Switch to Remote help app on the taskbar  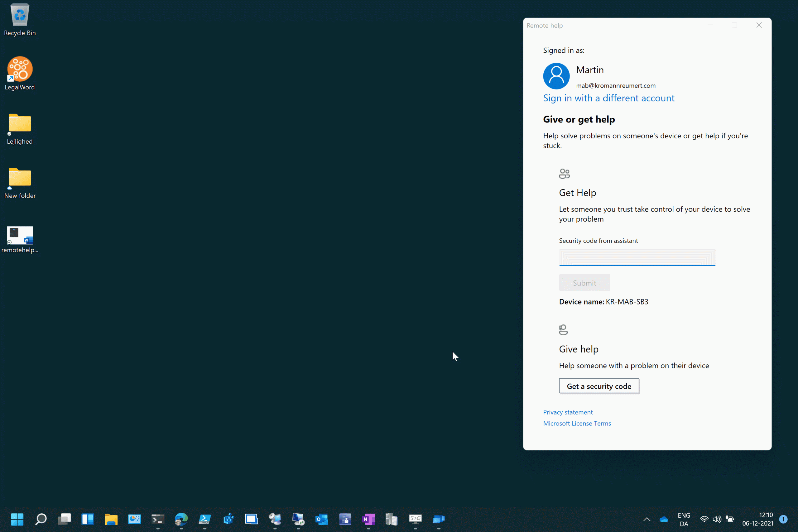tap(439, 519)
